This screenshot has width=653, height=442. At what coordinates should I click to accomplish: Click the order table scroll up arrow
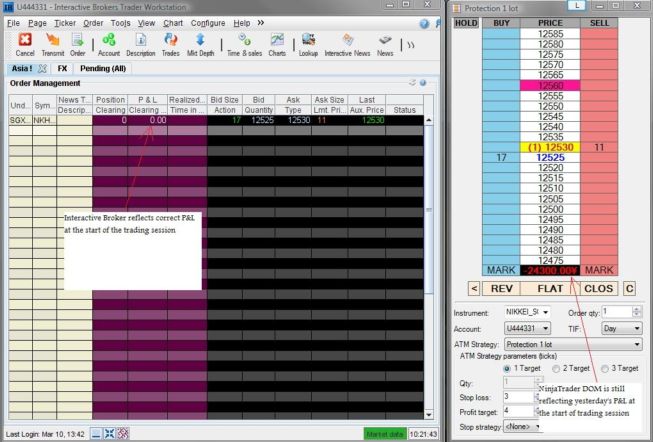429,120
